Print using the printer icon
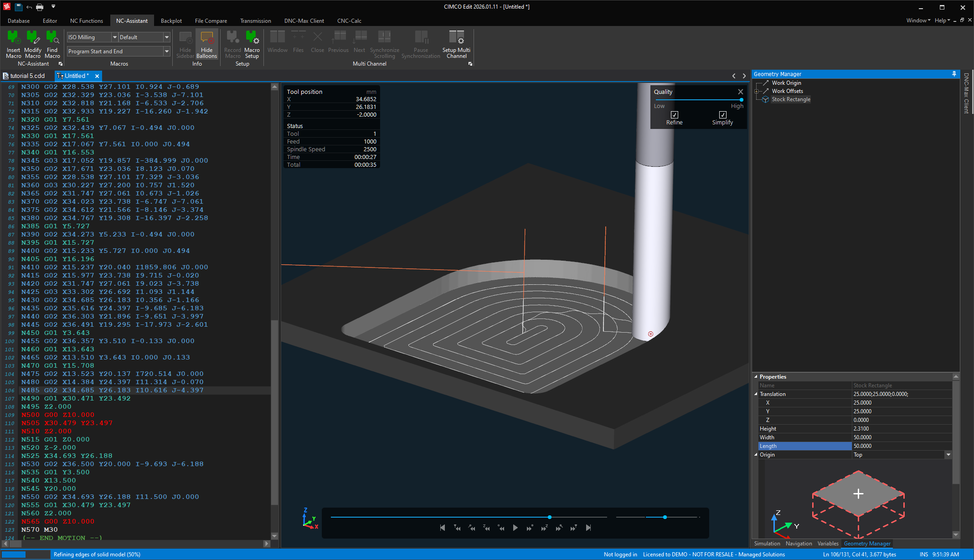974x560 pixels. [x=40, y=7]
